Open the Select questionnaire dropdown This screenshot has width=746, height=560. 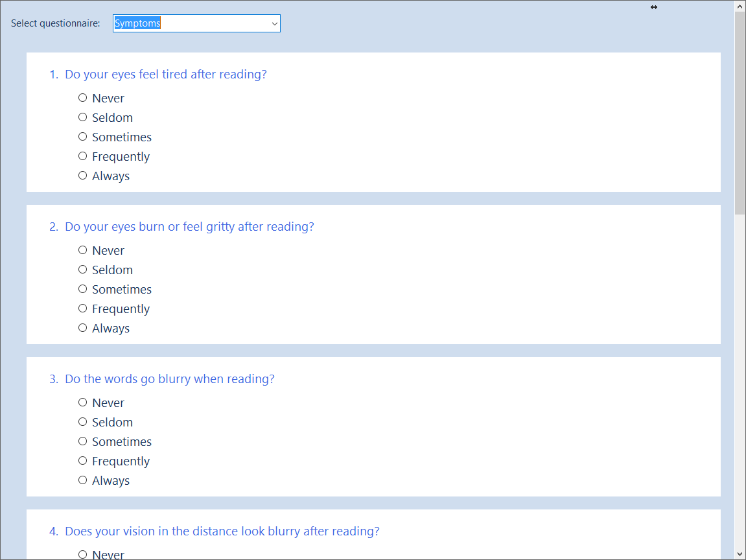(196, 23)
